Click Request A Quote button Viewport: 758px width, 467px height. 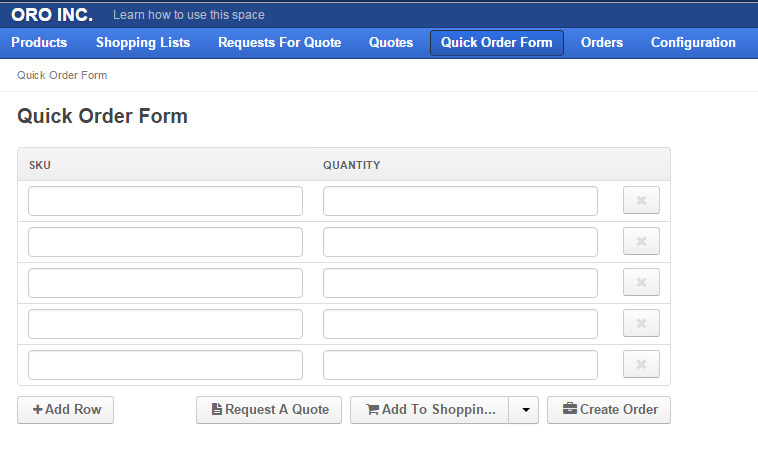click(x=269, y=410)
